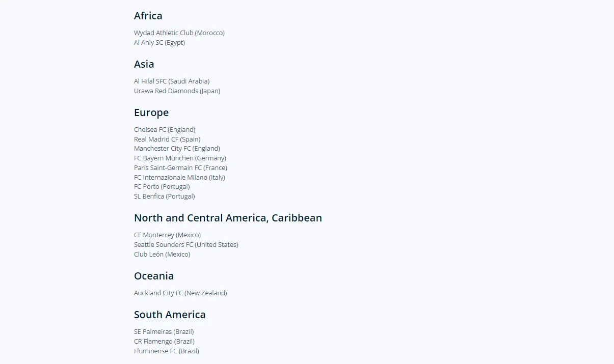614x364 pixels.
Task: Select Chelsea FC (England) entry
Action: click(165, 130)
